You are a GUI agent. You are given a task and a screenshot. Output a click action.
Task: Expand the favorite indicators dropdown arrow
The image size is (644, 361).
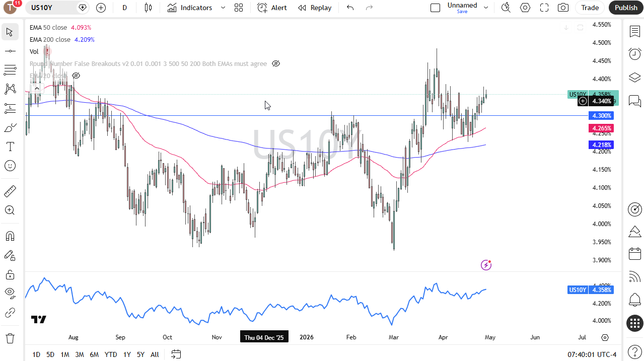223,8
